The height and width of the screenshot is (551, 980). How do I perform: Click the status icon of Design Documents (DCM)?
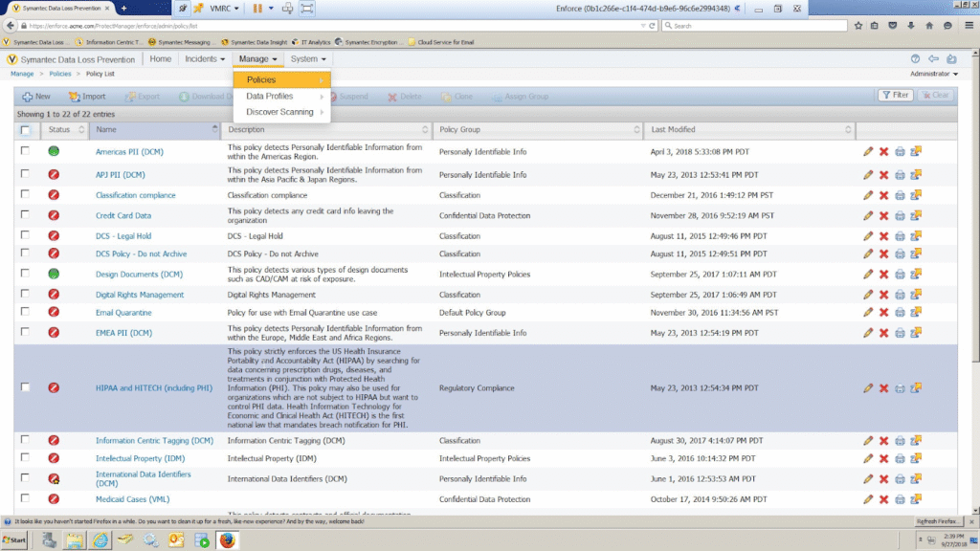click(x=54, y=275)
